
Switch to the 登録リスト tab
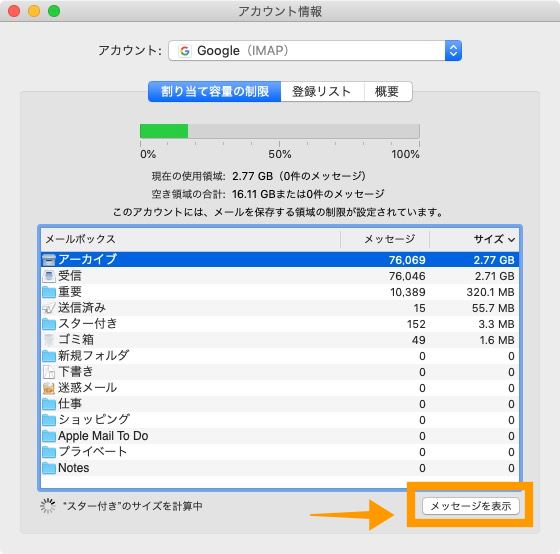tap(322, 91)
